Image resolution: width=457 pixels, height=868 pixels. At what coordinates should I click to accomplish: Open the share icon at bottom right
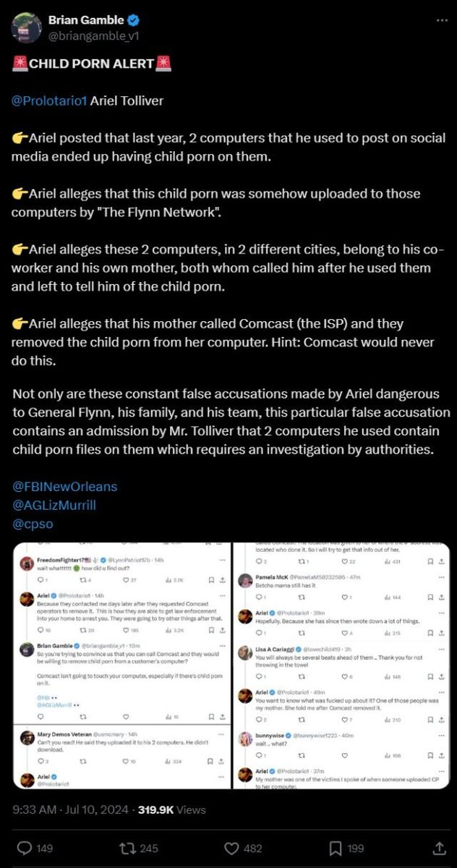pyautogui.click(x=438, y=847)
